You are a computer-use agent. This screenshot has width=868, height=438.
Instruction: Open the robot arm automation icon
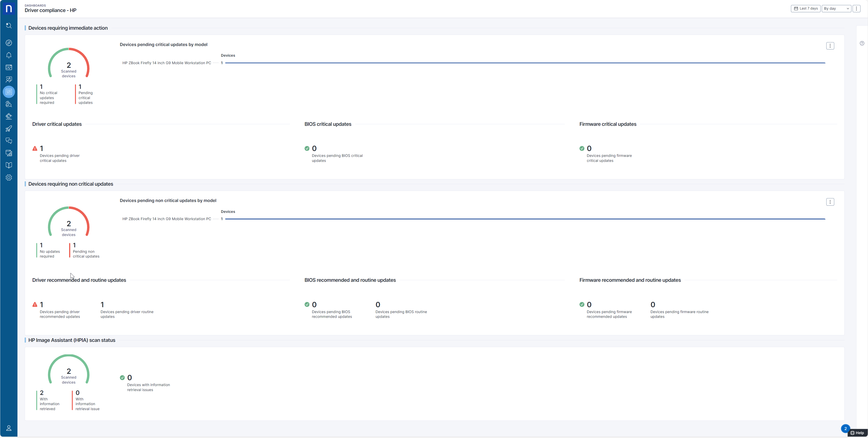click(9, 116)
